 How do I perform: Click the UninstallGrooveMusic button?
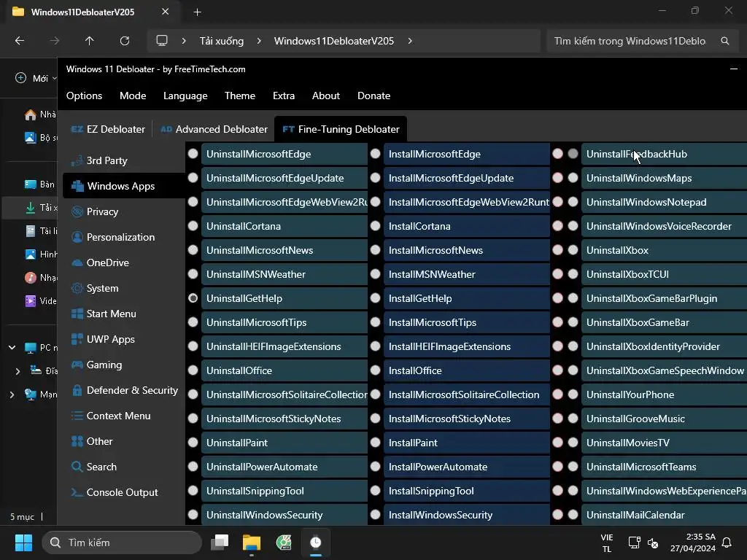coord(664,419)
